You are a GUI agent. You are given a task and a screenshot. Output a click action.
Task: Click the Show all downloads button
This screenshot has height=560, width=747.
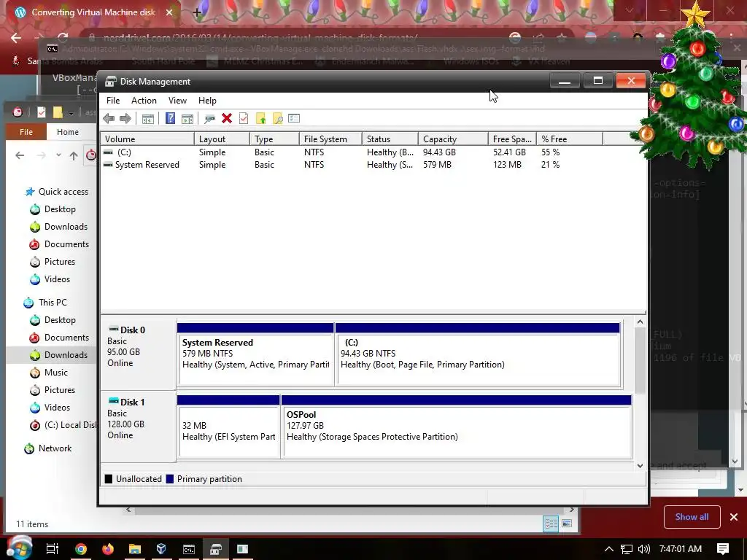click(692, 517)
